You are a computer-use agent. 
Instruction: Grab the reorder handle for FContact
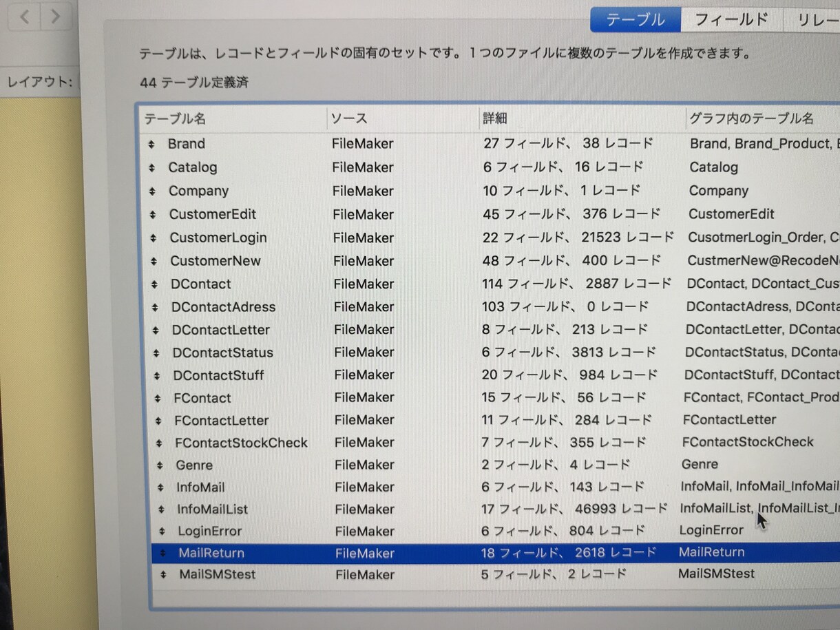[x=158, y=399]
